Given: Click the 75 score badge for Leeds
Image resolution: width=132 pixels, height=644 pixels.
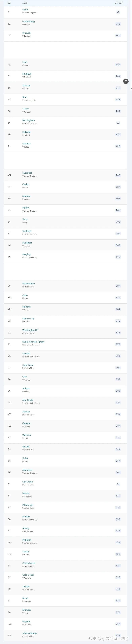Looking at the screenshot, I should coord(118,12).
